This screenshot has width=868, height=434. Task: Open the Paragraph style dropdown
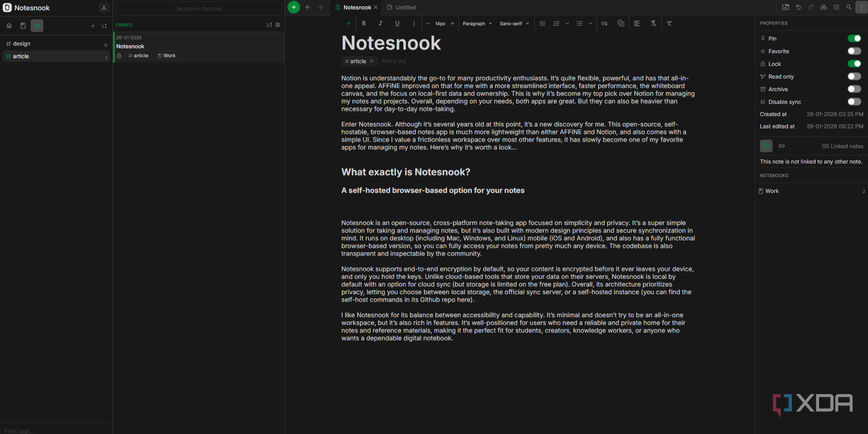coord(477,24)
